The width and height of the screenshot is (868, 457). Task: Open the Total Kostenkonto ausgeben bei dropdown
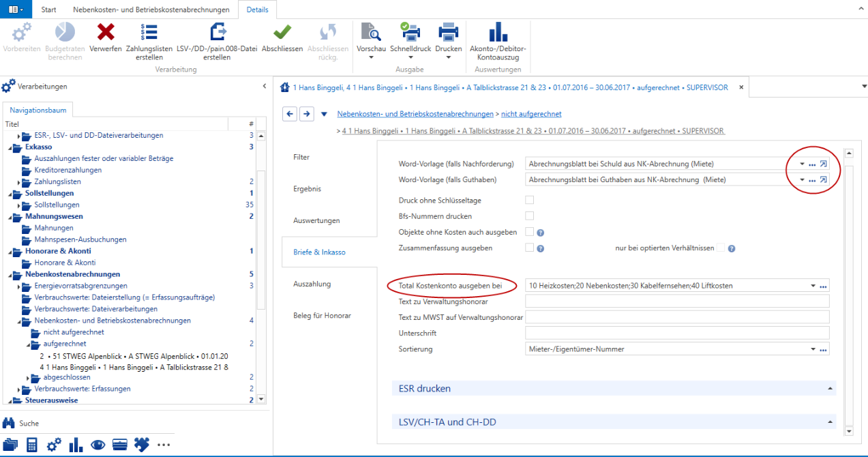(813, 286)
